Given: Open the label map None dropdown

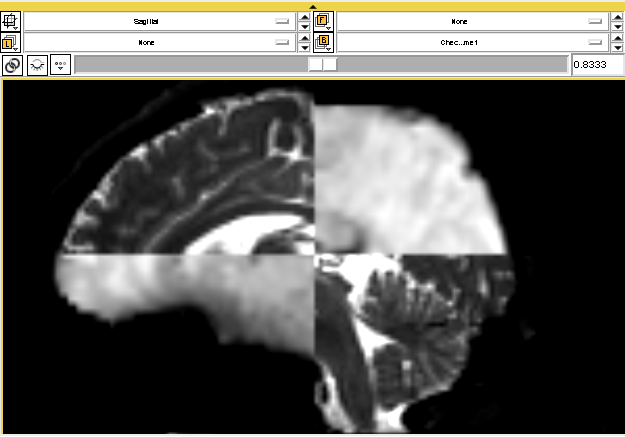Looking at the screenshot, I should pos(160,42).
